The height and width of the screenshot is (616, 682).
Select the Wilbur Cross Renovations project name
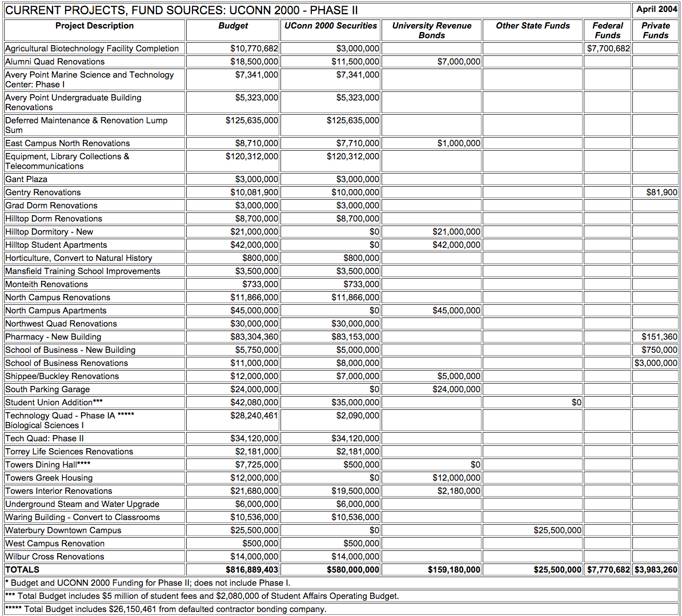pos(55,557)
